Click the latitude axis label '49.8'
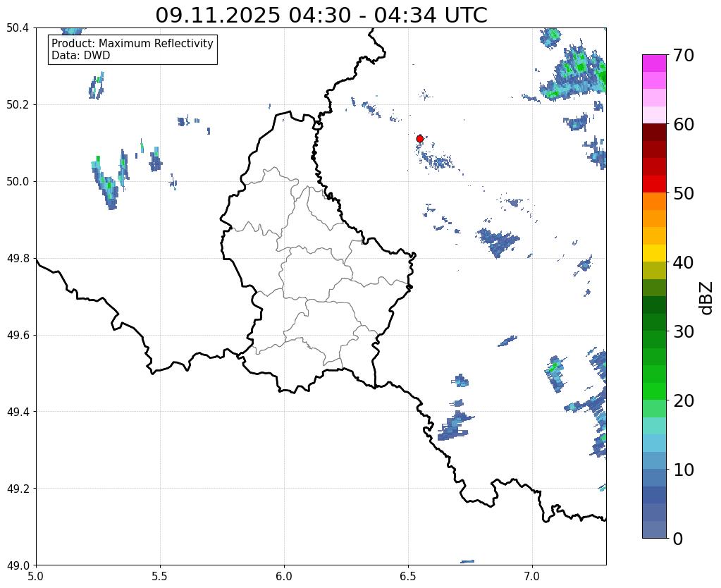The height and width of the screenshot is (588, 721). pyautogui.click(x=18, y=259)
